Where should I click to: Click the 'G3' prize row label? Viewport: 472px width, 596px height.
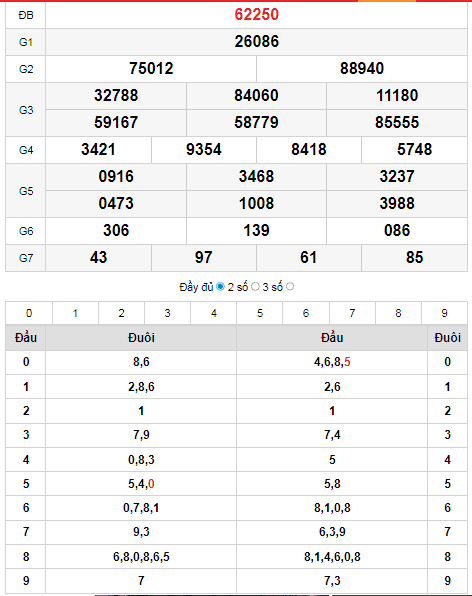pos(26,110)
